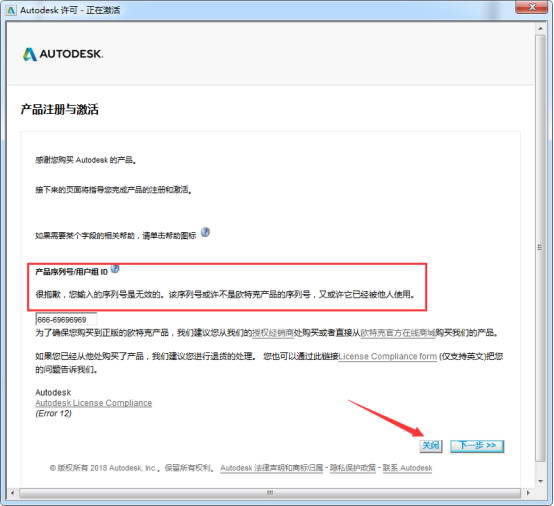
Task: Click the horizontal scrollbar left arrow
Action: (x=13, y=493)
